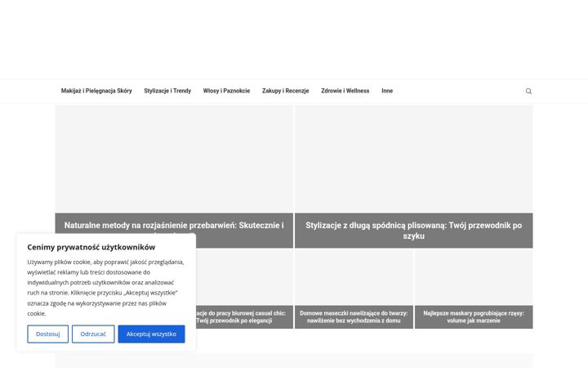Click thumbnail above Domowe maseczki title

pos(354,277)
